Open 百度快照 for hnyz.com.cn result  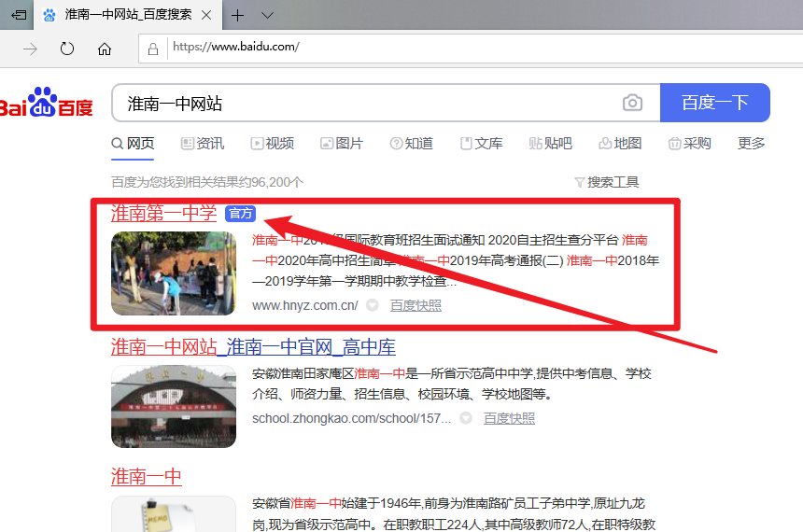pos(416,306)
